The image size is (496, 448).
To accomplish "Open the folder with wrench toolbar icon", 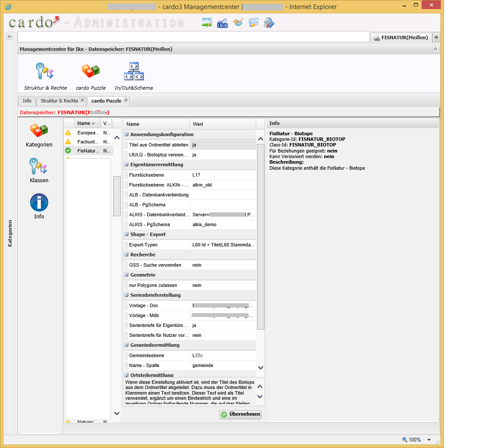I will click(x=254, y=23).
